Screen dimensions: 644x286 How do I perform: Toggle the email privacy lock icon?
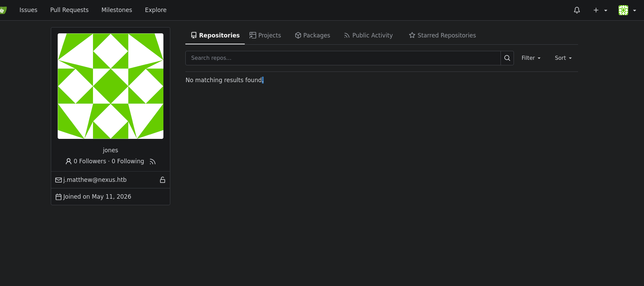click(162, 180)
